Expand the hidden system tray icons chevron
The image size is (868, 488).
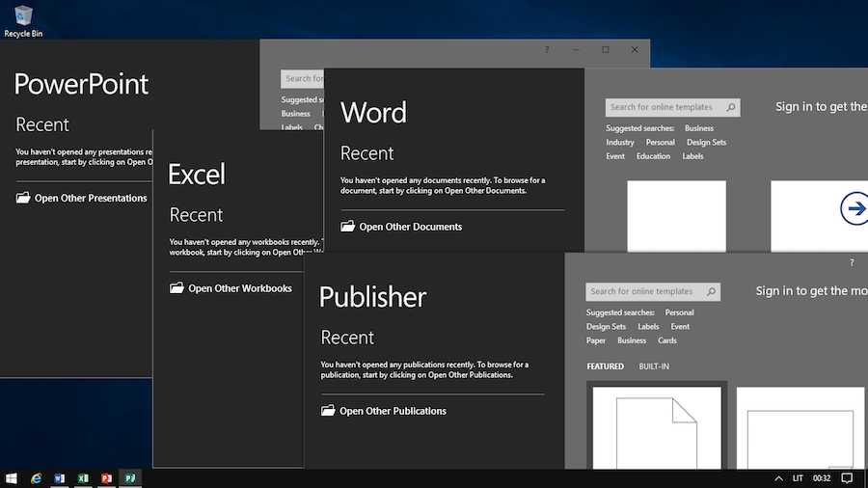click(778, 478)
